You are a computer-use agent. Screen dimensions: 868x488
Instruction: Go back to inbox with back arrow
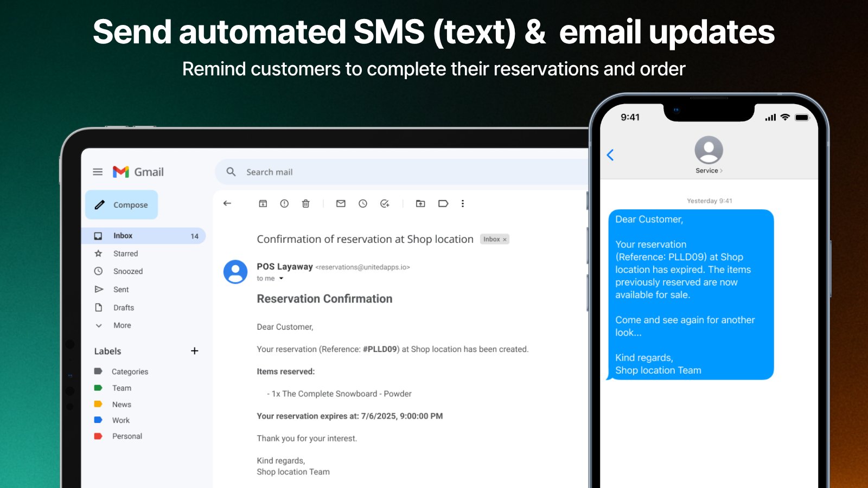pyautogui.click(x=227, y=203)
